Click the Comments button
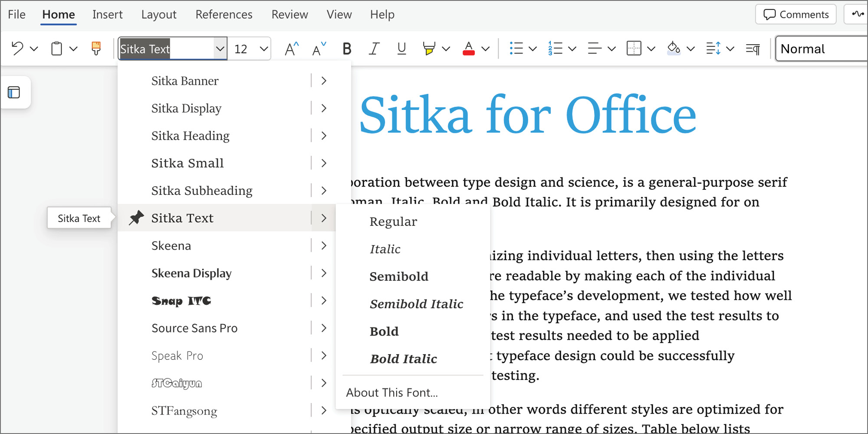 pyautogui.click(x=796, y=14)
